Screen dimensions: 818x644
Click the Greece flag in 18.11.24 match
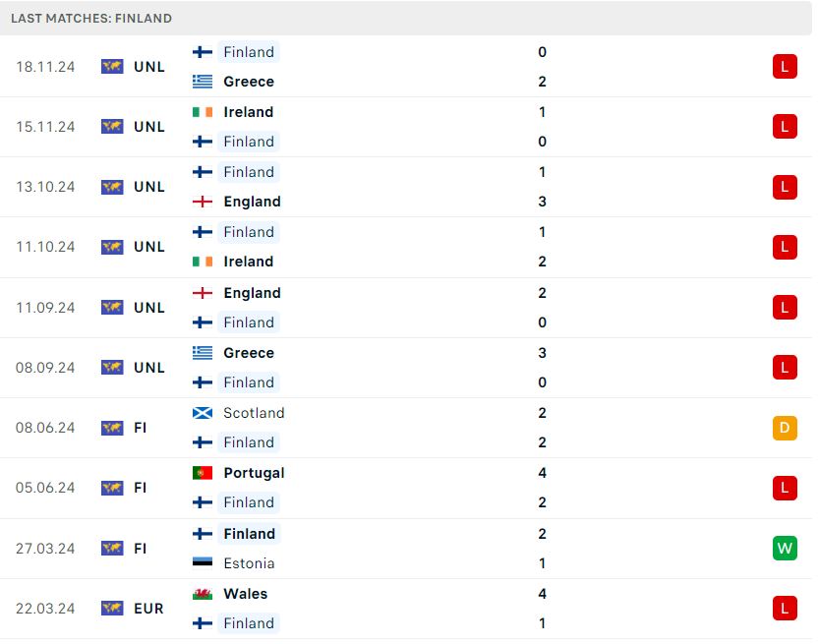[x=203, y=82]
